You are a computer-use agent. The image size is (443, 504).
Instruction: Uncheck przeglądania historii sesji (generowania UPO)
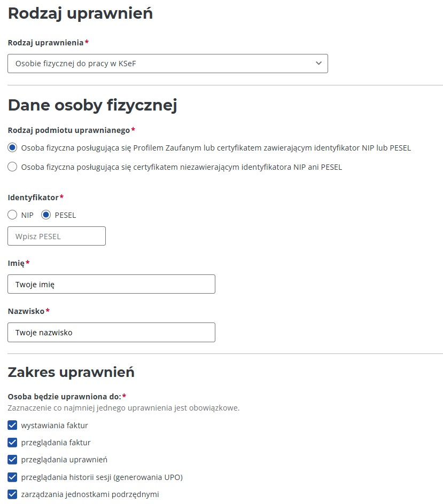12,477
